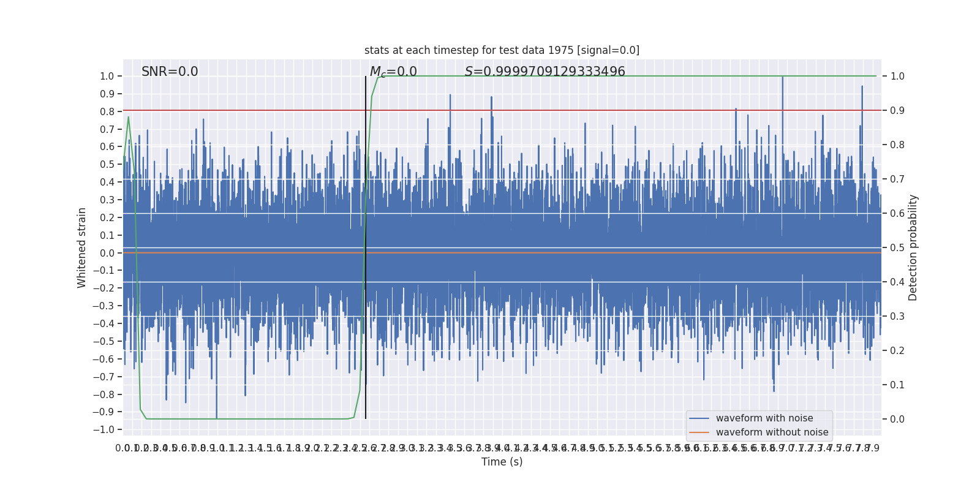Click the Mc=0.0 annotation label
Viewport: 980px width, 490px height.
tap(393, 72)
